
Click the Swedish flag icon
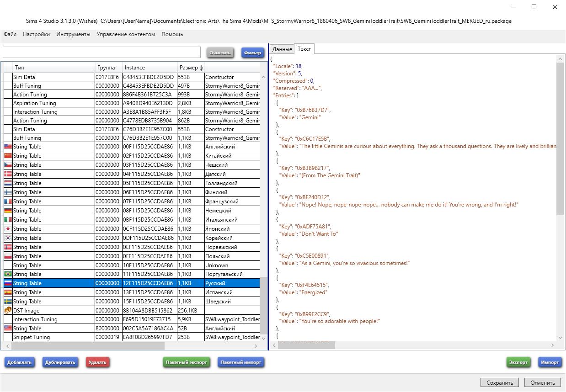click(x=8, y=301)
